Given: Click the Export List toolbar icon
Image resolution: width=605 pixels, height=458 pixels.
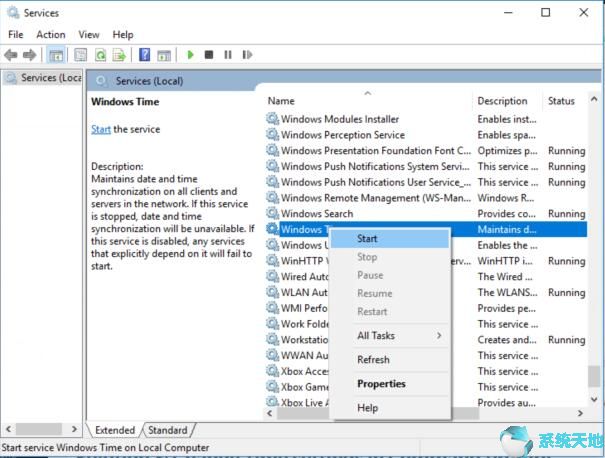Looking at the screenshot, I should tap(120, 55).
